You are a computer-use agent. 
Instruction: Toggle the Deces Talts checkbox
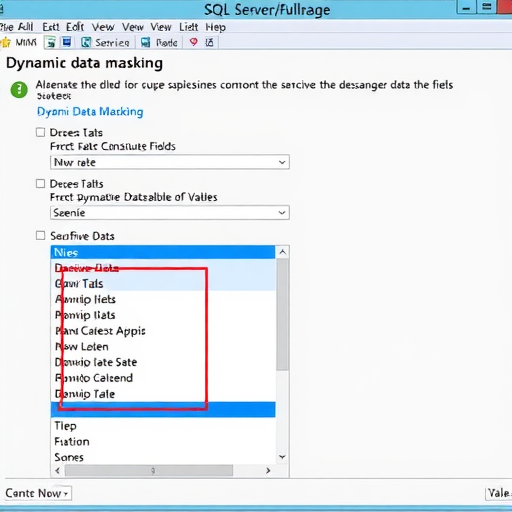(40, 184)
